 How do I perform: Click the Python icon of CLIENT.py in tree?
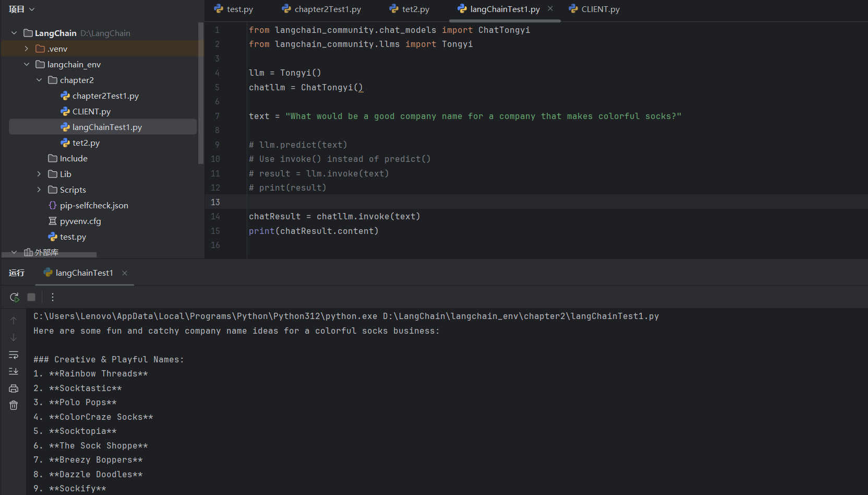point(65,111)
